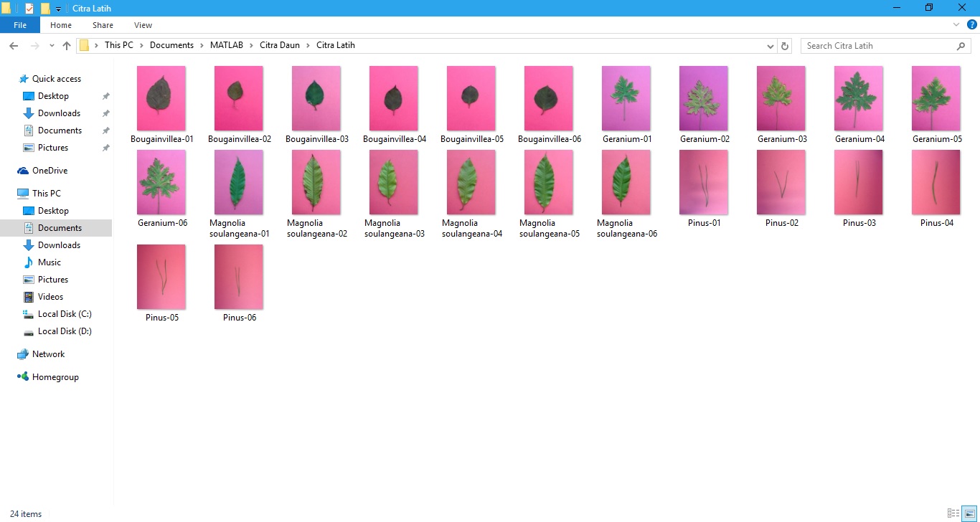Expand the ribbon with the chevron

[x=956, y=25]
